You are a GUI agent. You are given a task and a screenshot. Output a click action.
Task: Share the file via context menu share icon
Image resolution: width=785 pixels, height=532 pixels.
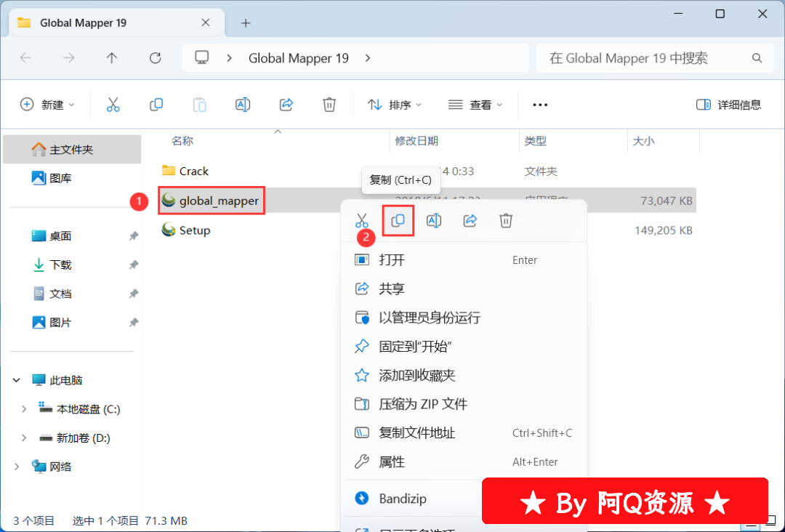click(470, 220)
